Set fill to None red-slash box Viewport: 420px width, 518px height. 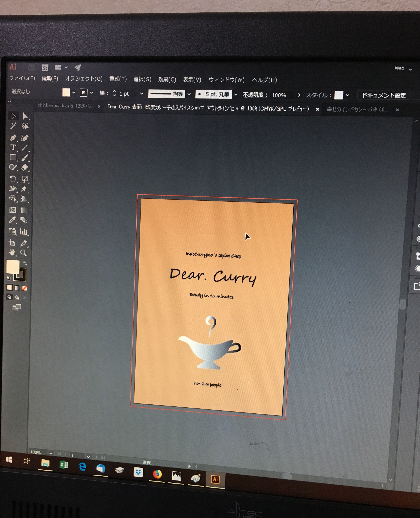point(24,288)
